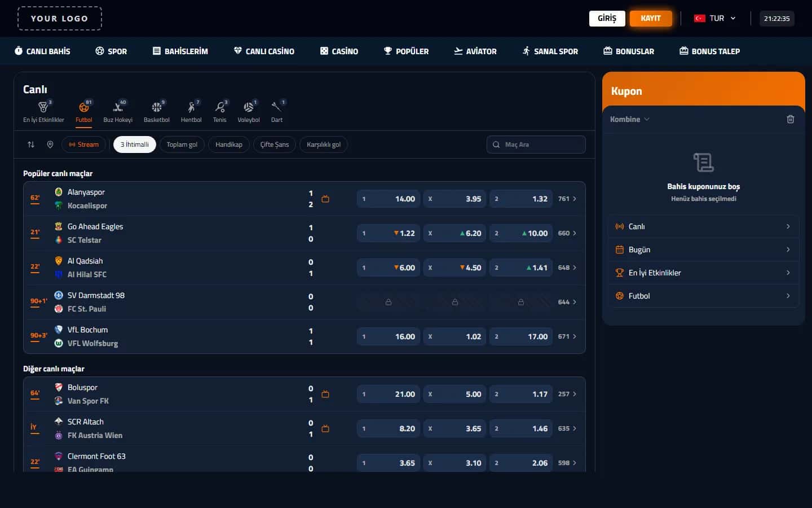Open the TUR language dropdown
Viewport: 812px width, 508px height.
[x=715, y=18]
